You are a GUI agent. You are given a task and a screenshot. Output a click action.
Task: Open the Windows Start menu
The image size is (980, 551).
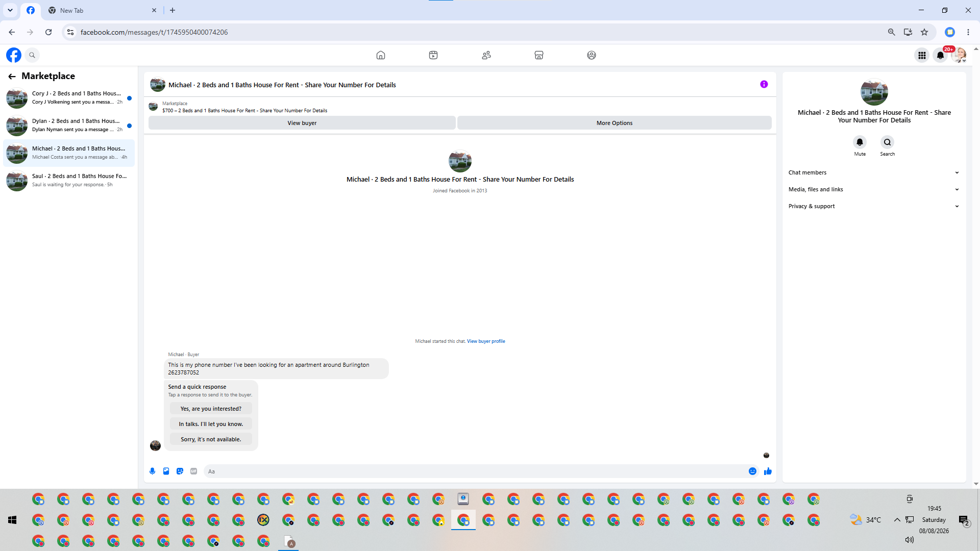pyautogui.click(x=12, y=520)
